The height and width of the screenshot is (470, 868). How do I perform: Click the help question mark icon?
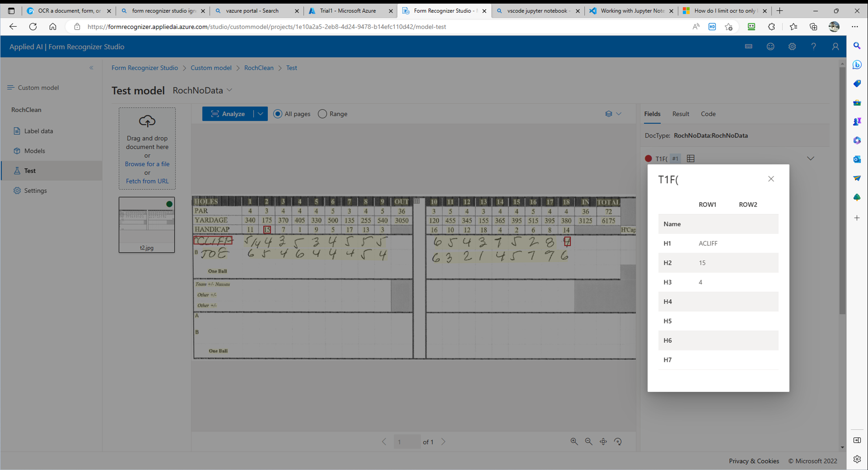coord(813,47)
